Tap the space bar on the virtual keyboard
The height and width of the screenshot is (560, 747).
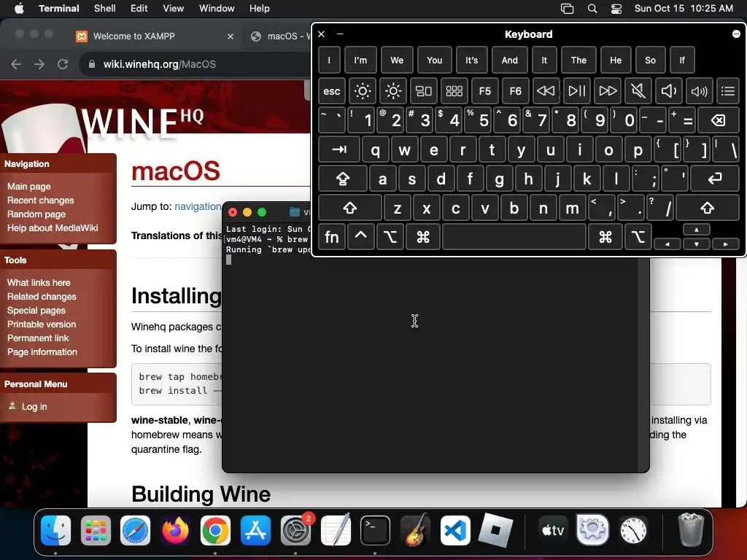coord(514,237)
